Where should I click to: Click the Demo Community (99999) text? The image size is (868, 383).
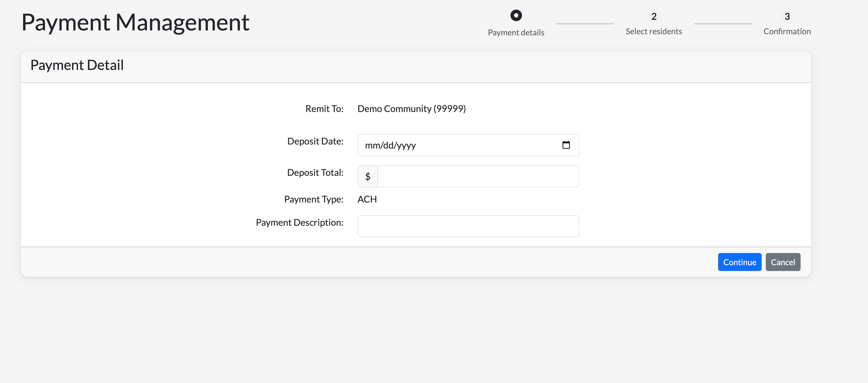click(411, 109)
